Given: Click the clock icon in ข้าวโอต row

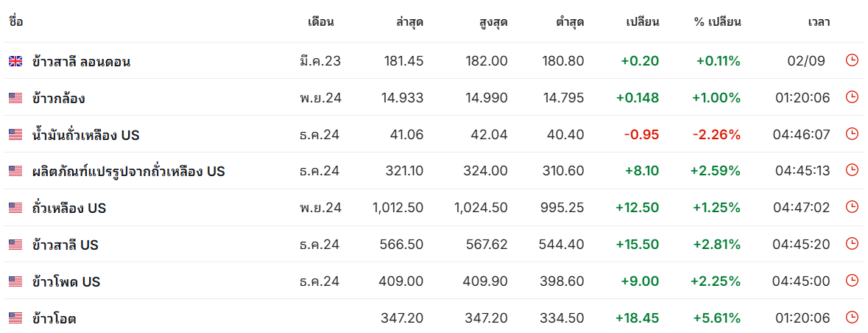Looking at the screenshot, I should click(x=852, y=318).
